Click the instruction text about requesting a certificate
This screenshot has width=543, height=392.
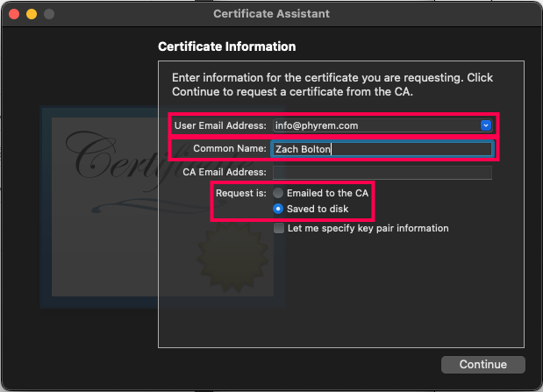coord(332,84)
